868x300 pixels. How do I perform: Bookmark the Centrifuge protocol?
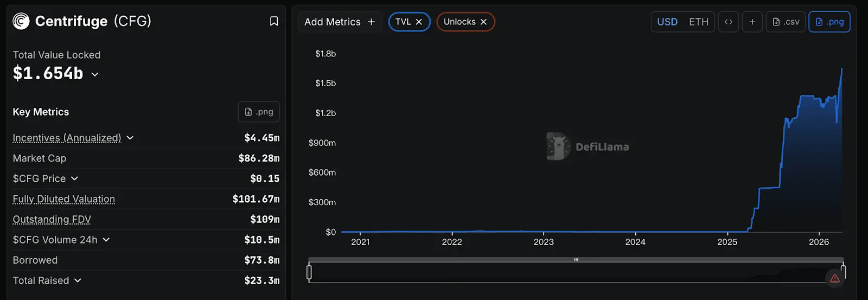pyautogui.click(x=274, y=21)
